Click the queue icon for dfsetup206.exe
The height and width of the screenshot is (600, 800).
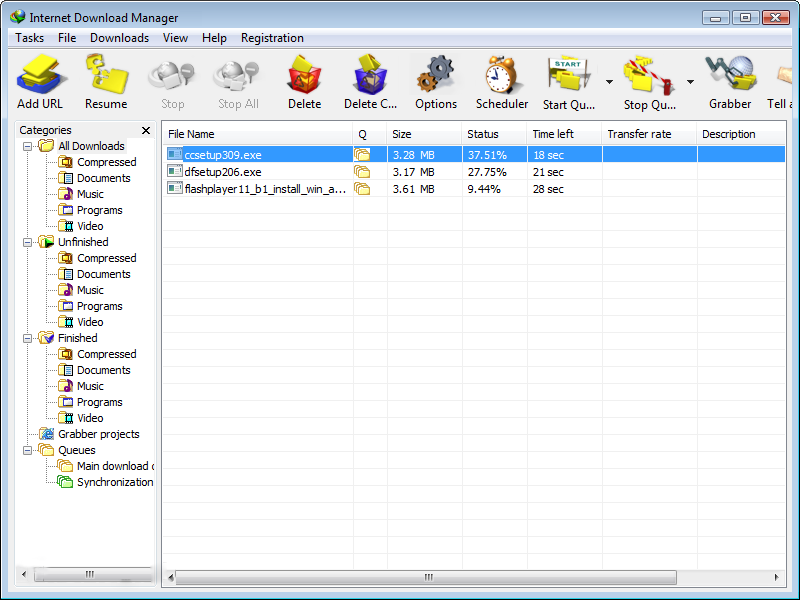[362, 172]
